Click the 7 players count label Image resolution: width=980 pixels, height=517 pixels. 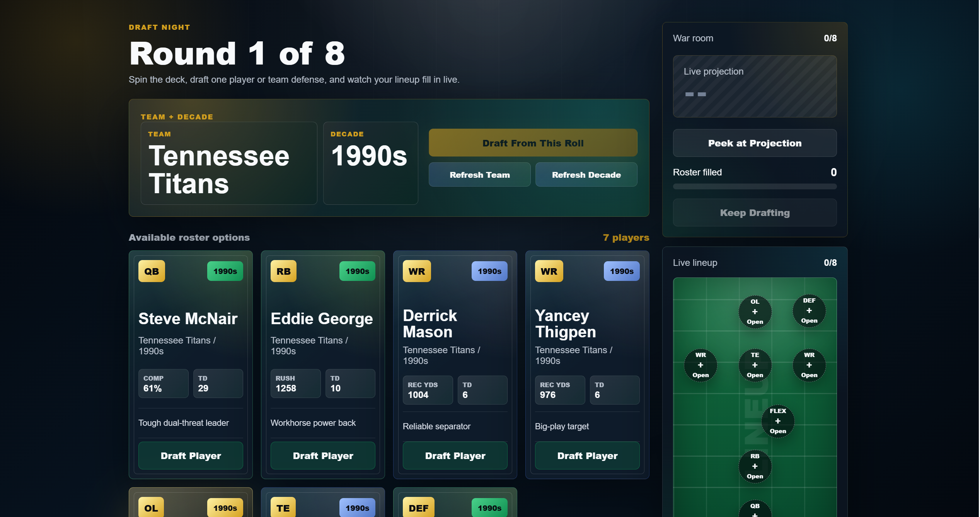click(626, 238)
